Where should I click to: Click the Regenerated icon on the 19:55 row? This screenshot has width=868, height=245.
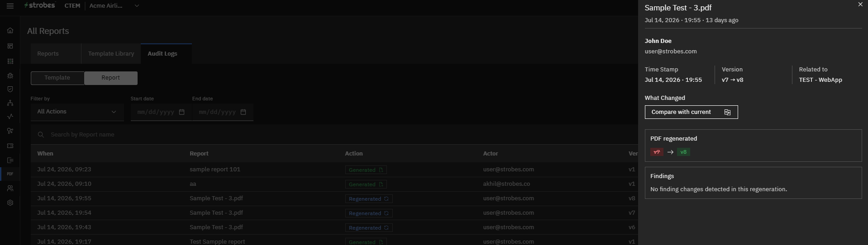(x=386, y=199)
